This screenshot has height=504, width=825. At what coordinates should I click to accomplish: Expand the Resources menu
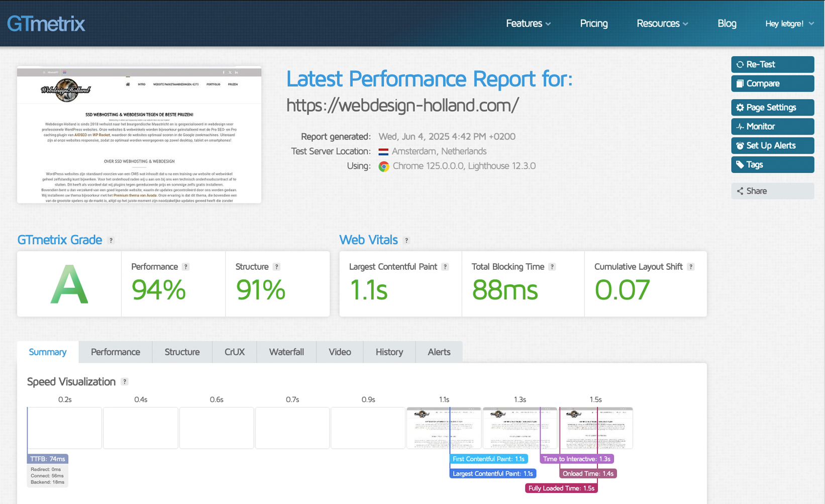[662, 24]
